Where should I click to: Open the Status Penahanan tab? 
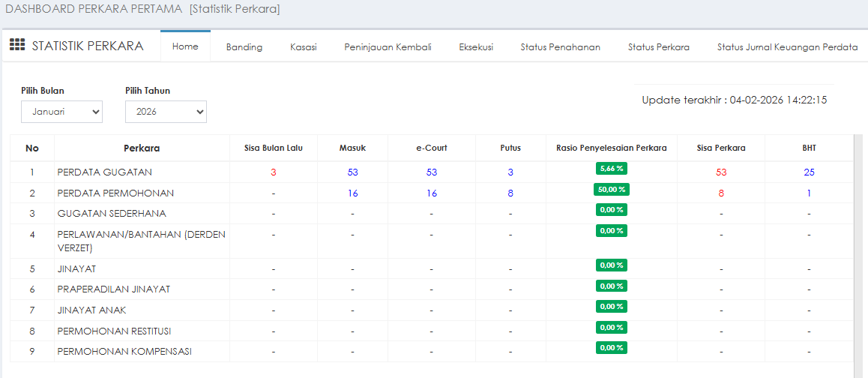pyautogui.click(x=561, y=46)
